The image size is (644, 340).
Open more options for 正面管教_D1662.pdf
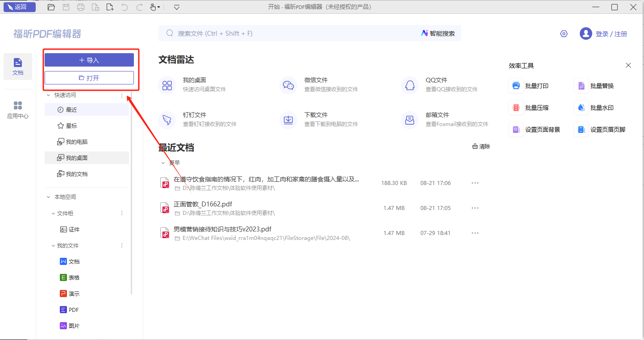[475, 207]
